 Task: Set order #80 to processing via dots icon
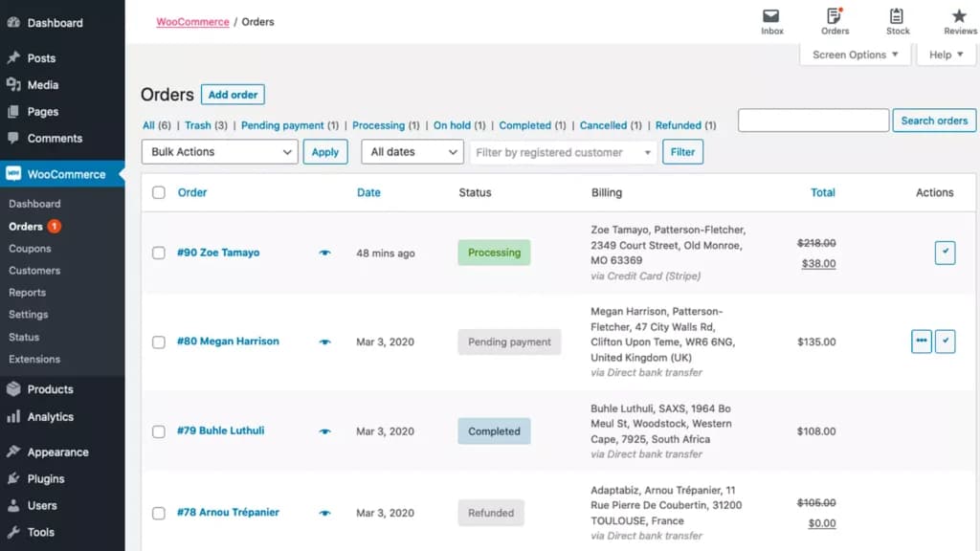click(922, 342)
